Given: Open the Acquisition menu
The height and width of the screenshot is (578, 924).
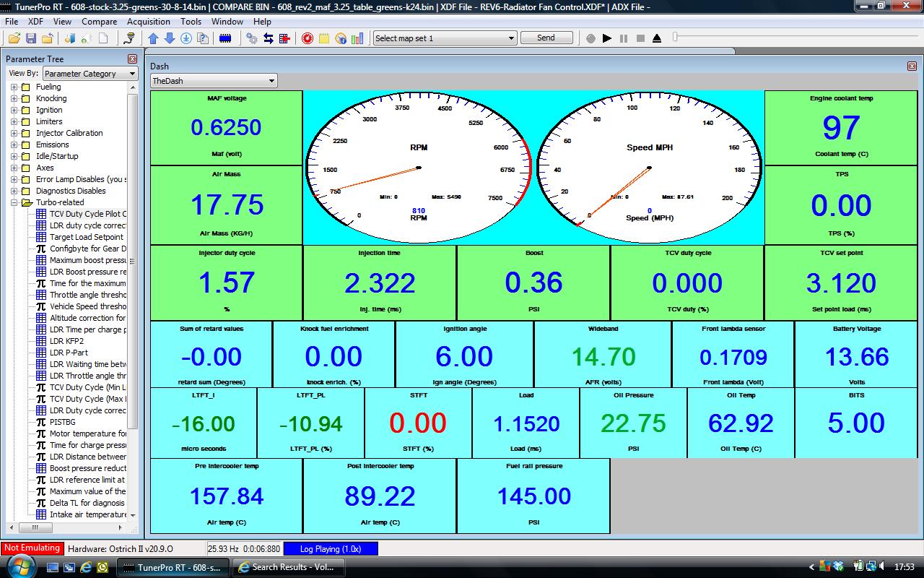Looking at the screenshot, I should point(149,22).
